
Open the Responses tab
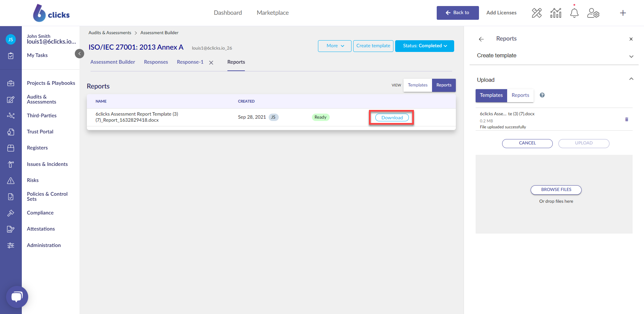tap(156, 62)
